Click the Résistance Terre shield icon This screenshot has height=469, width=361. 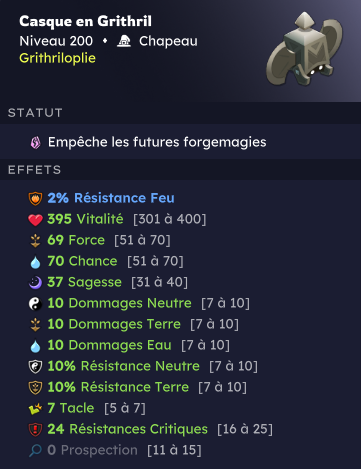[x=35, y=388]
